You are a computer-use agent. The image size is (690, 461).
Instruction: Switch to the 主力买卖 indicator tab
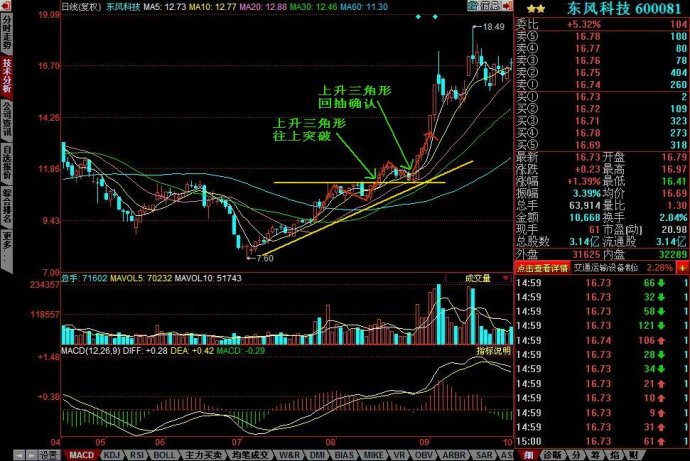203,455
